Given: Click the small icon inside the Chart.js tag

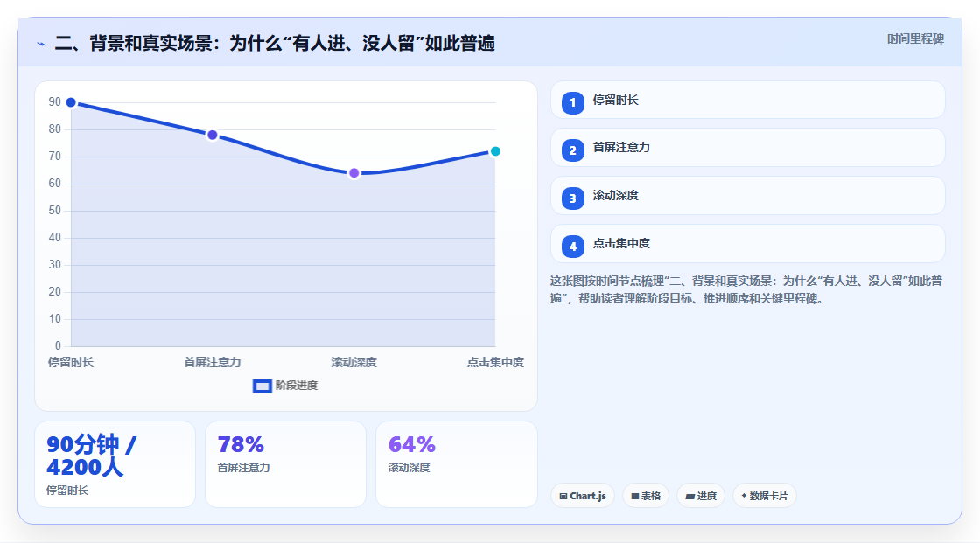Looking at the screenshot, I should tap(563, 496).
